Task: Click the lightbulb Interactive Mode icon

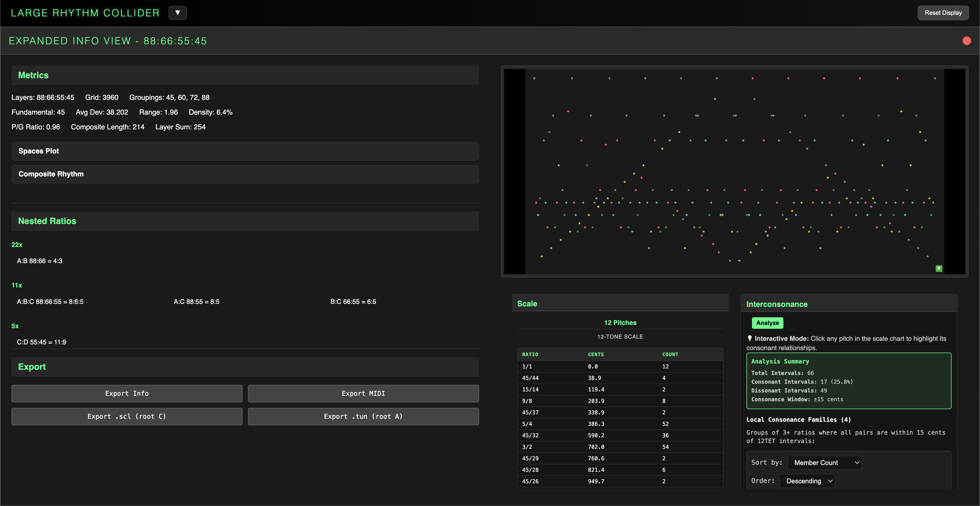Action: click(x=749, y=338)
